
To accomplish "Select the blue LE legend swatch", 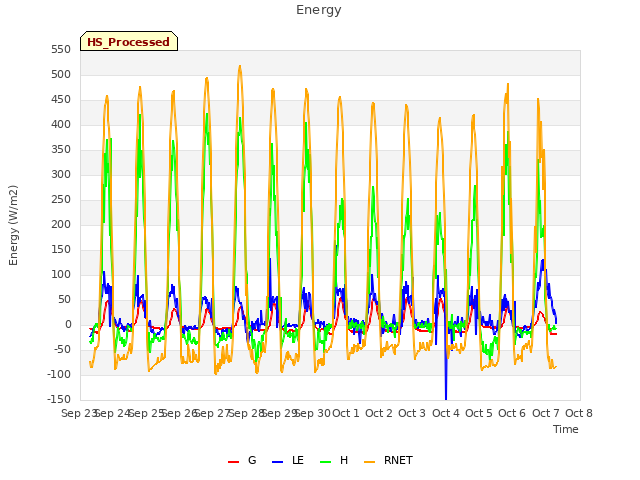I will tap(278, 462).
